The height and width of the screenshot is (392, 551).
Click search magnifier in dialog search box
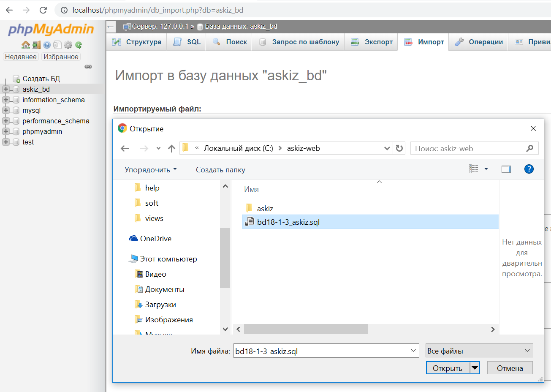pyautogui.click(x=530, y=148)
